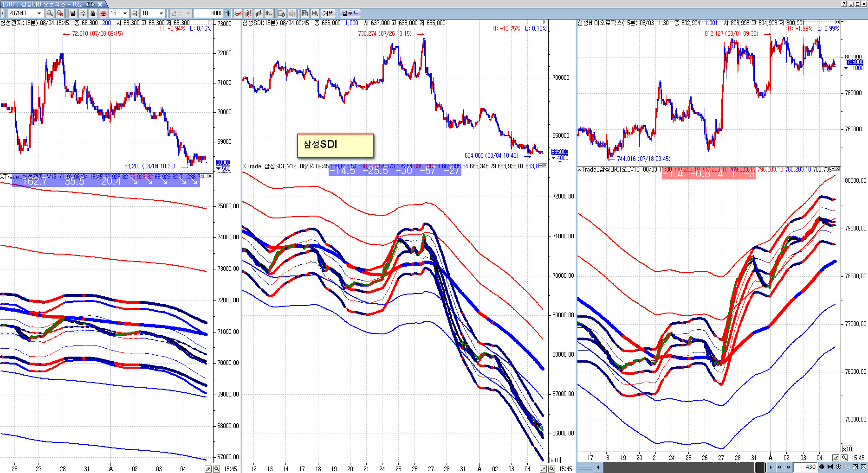This screenshot has height=473, width=868.
Task: Toggle the tick (틱) period button
Action: pos(135,13)
